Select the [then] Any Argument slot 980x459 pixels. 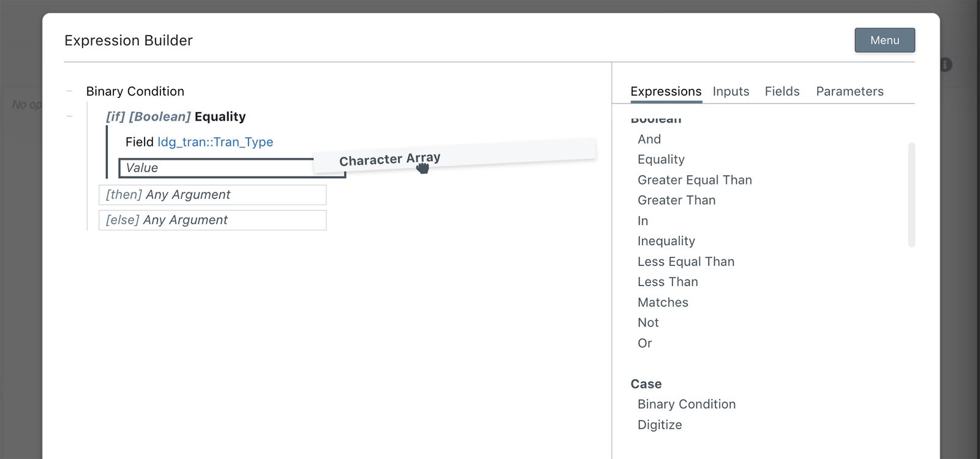(213, 194)
